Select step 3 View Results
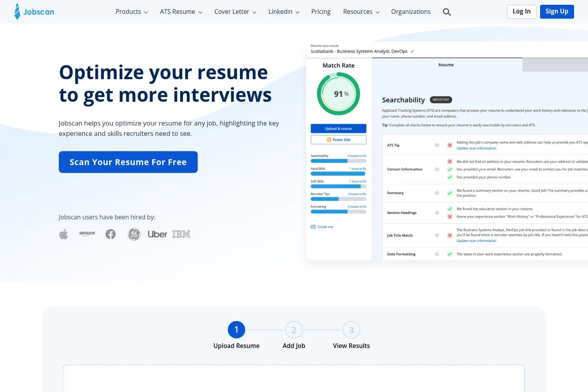The image size is (588, 392). click(351, 330)
